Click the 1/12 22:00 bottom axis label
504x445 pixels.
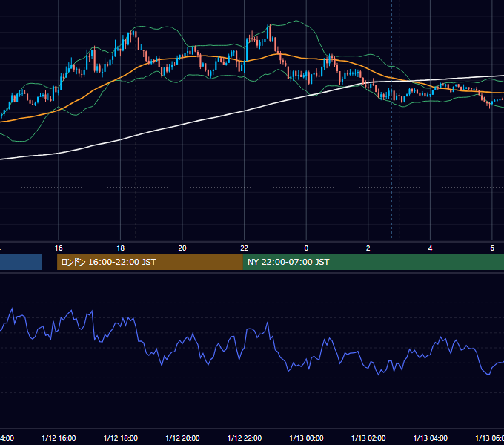click(245, 438)
